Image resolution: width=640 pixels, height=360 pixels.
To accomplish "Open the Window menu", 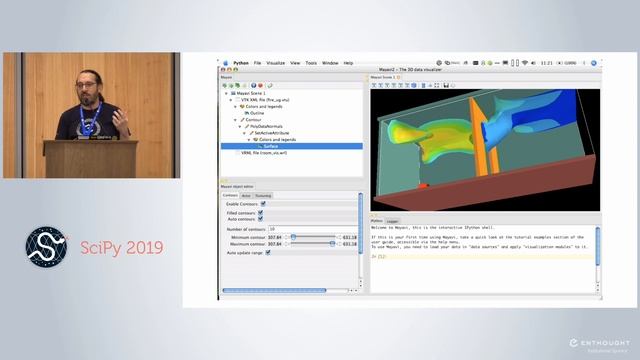I will click(x=330, y=63).
